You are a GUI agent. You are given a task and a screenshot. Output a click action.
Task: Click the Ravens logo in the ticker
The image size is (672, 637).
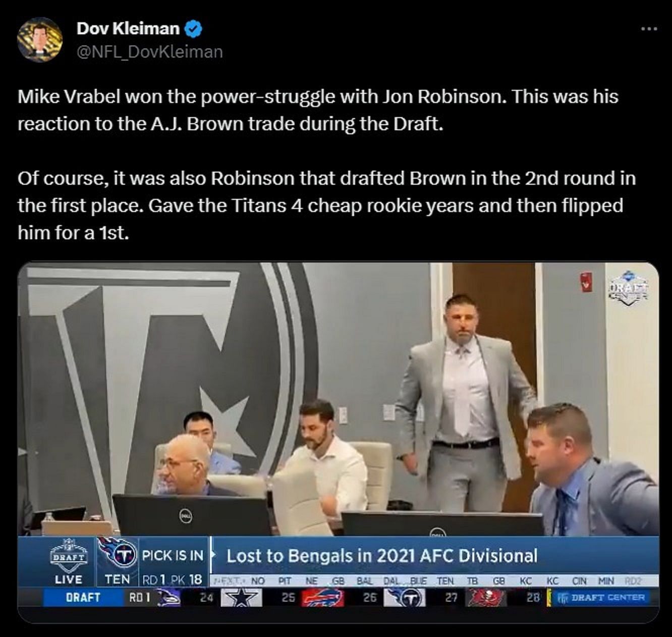coord(170,598)
